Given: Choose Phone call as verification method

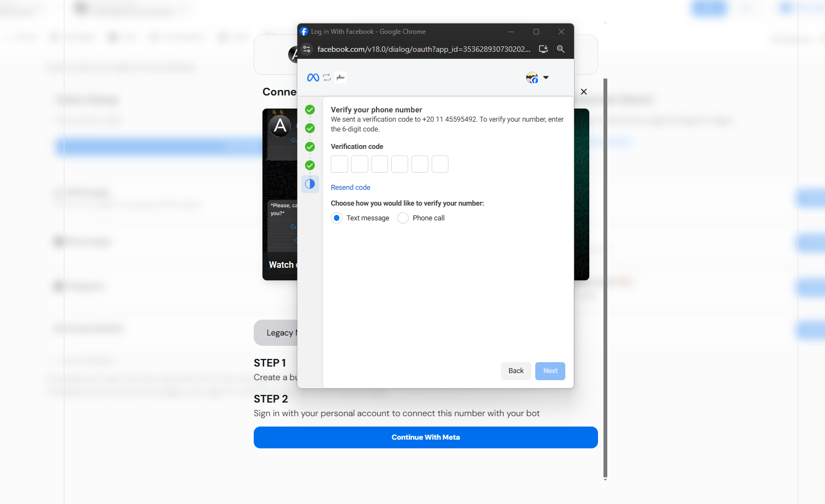Looking at the screenshot, I should [403, 218].
